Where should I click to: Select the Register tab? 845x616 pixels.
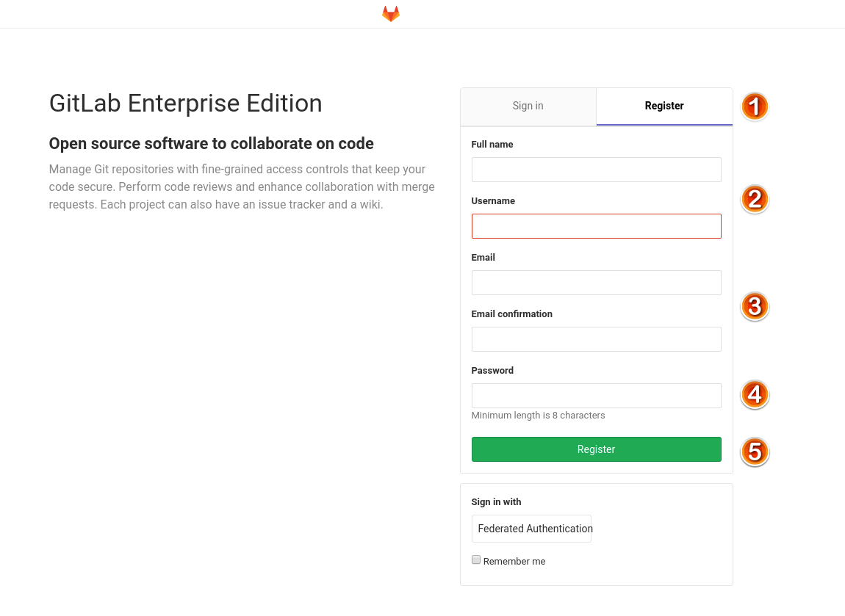[664, 106]
